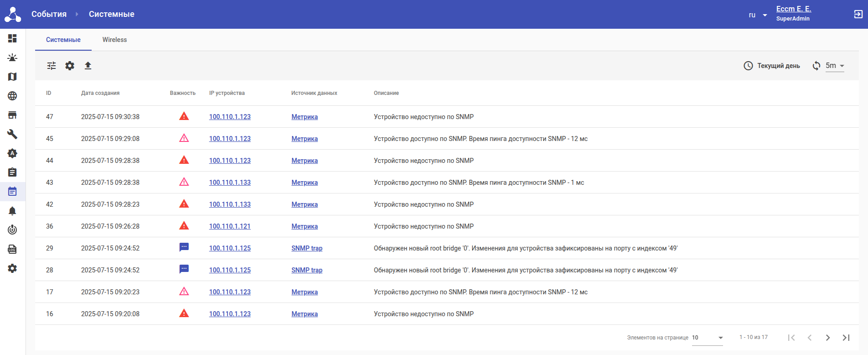Open IP link 100.110.1.121

tap(230, 226)
